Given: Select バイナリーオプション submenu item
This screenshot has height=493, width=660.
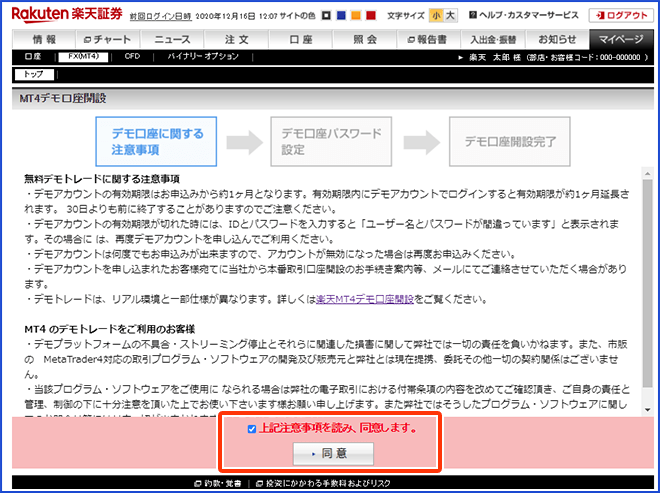Looking at the screenshot, I should [x=203, y=56].
